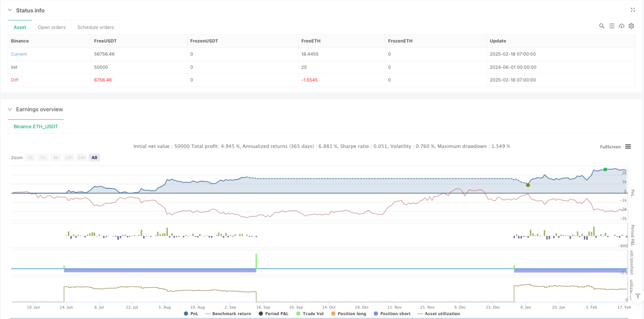Image resolution: width=644 pixels, height=319 pixels.
Task: Toggle the PnL series in legend
Action: point(192,314)
